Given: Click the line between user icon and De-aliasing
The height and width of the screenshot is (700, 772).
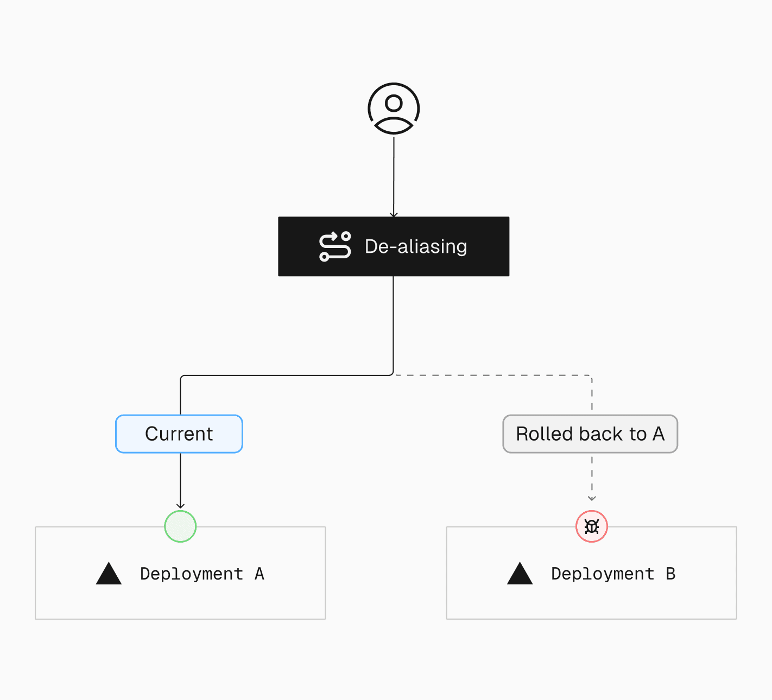Looking at the screenshot, I should [x=394, y=174].
